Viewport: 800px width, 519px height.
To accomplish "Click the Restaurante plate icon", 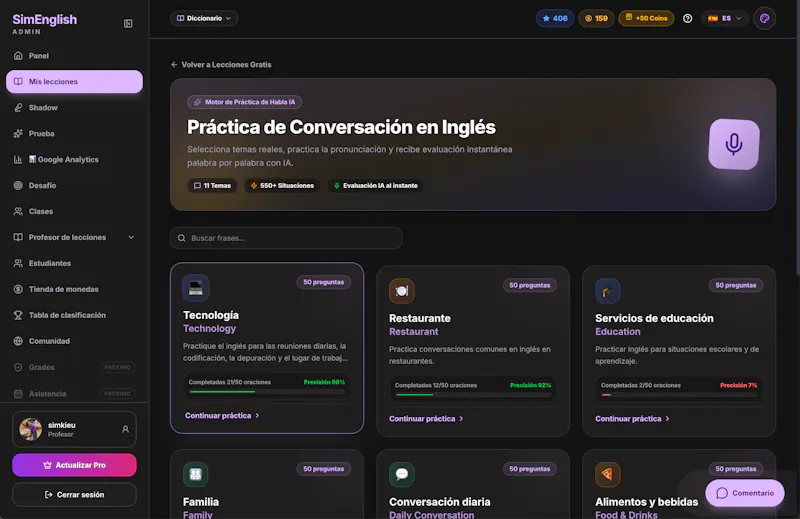I will [402, 291].
